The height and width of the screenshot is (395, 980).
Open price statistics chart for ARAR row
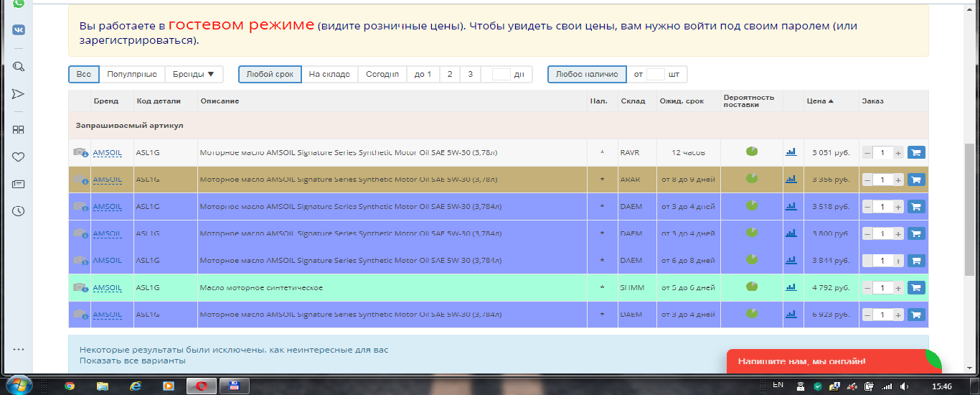(791, 180)
